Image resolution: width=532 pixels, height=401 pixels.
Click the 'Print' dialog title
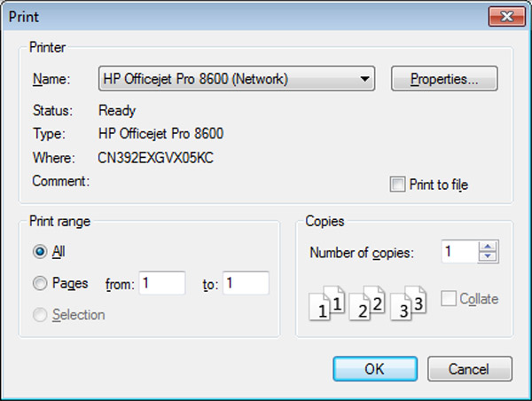click(x=24, y=17)
